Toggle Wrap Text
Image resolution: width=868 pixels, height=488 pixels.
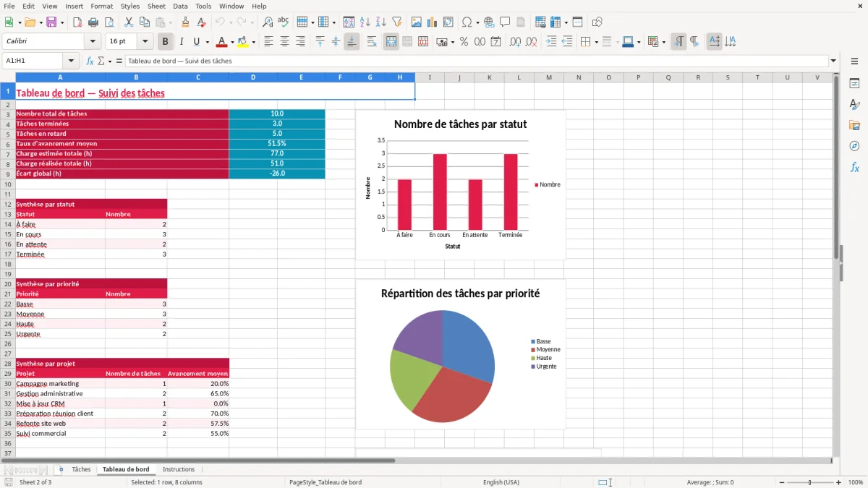coord(372,42)
